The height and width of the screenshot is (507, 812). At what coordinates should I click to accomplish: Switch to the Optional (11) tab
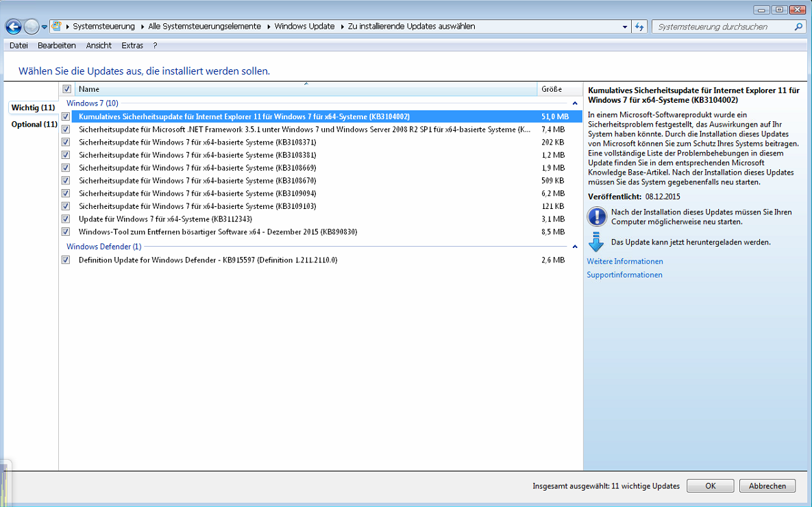pos(34,124)
